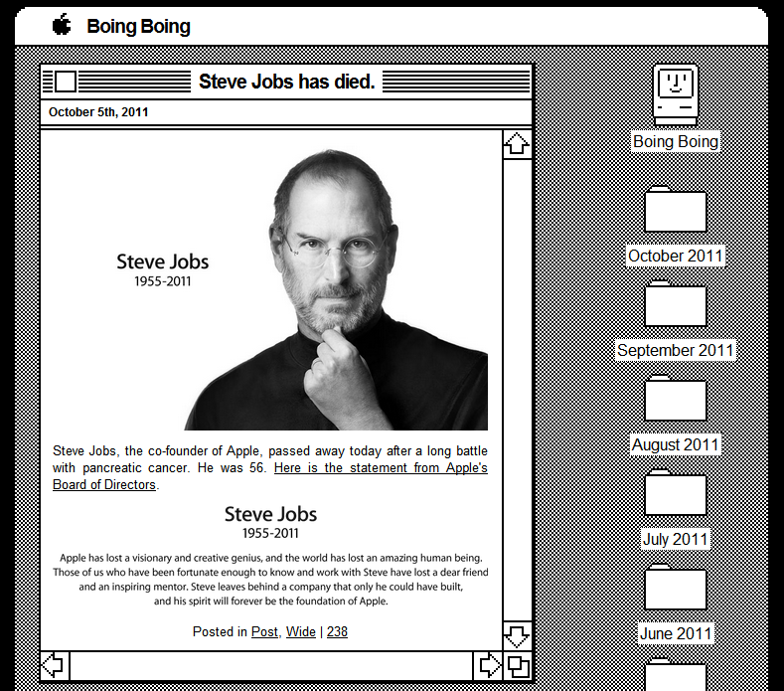The width and height of the screenshot is (784, 691).
Task: Open the June 2011 folder icon
Action: [x=675, y=587]
